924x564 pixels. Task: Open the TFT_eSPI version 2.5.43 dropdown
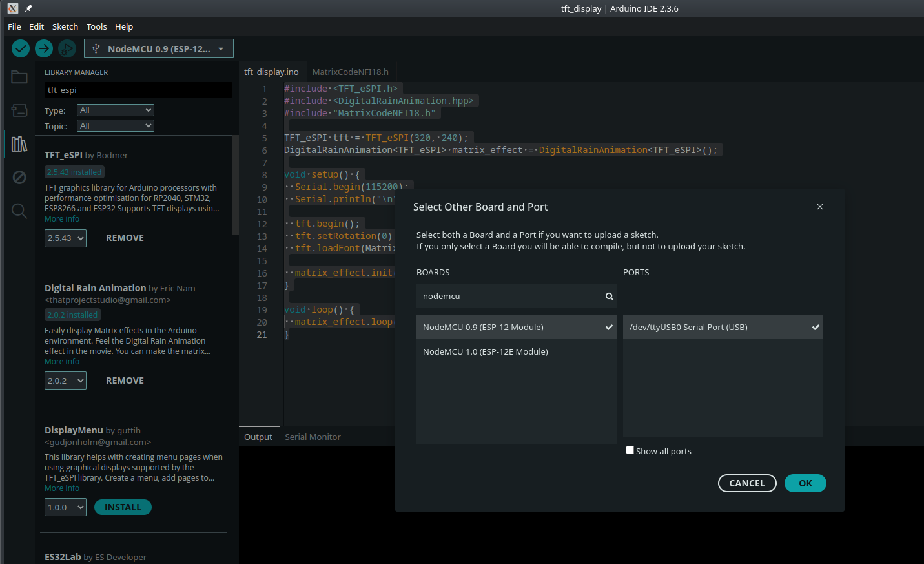[65, 238]
